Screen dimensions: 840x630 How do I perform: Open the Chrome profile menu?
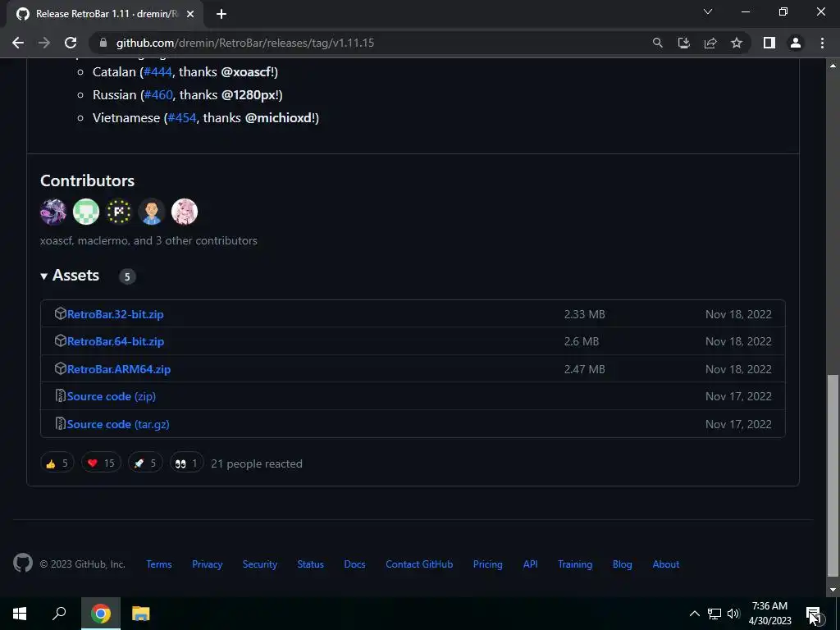[796, 43]
